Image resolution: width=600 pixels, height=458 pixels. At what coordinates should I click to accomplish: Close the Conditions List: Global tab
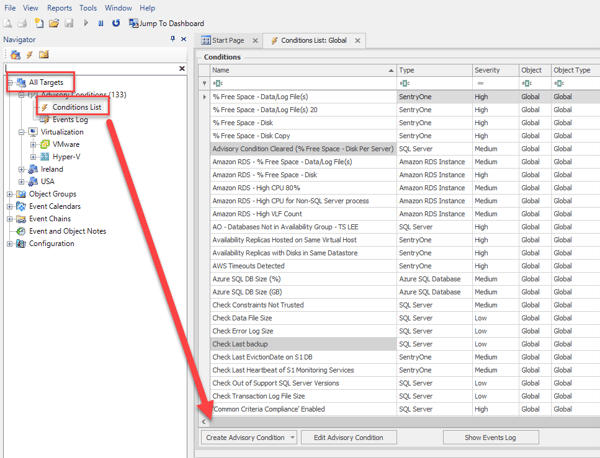click(x=357, y=41)
